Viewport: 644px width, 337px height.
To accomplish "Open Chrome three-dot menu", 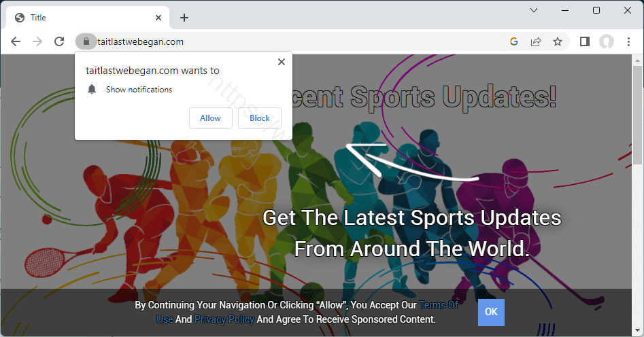I will pos(628,41).
